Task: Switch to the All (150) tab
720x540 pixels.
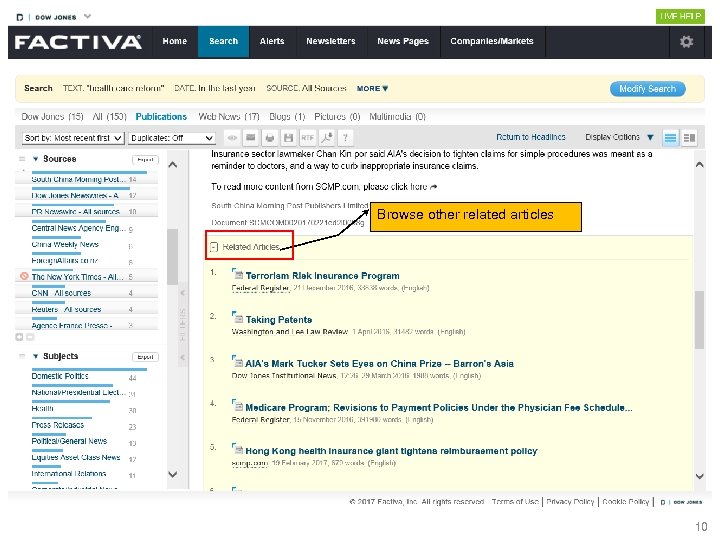Action: click(x=109, y=117)
